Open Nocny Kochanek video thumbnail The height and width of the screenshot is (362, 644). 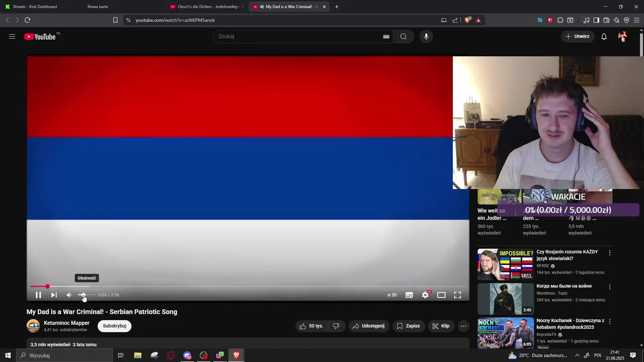(x=506, y=333)
